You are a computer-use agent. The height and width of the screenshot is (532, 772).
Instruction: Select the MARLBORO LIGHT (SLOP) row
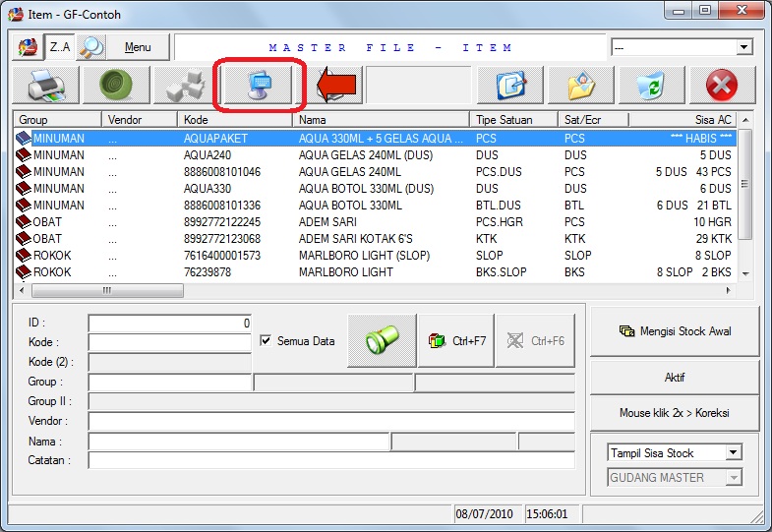(x=375, y=256)
